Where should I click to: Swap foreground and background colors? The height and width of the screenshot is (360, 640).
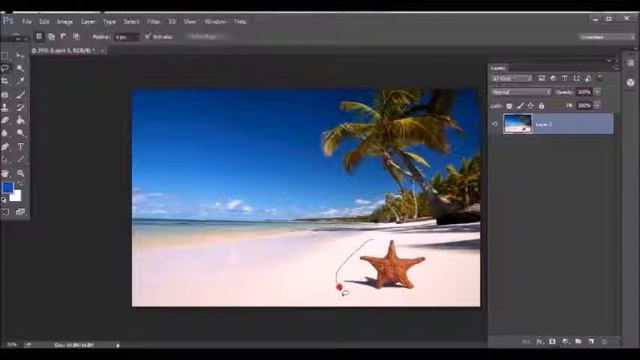pos(20,184)
